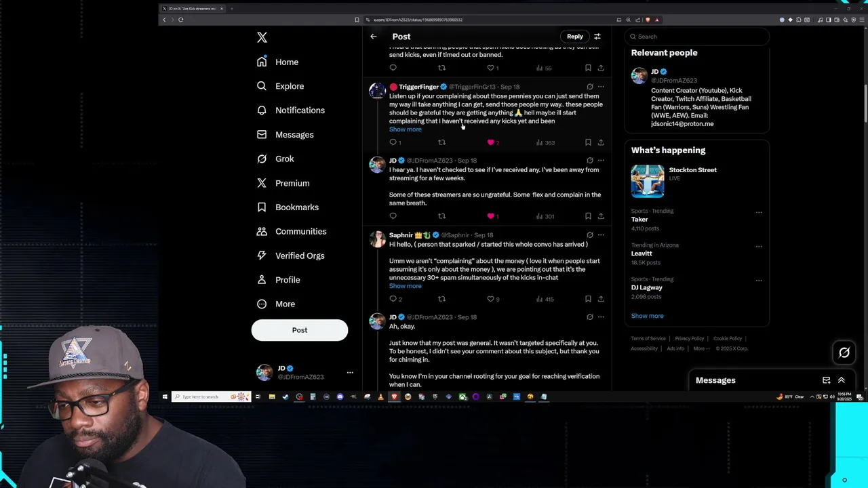Click Show more under What's happening
The width and height of the screenshot is (868, 488).
pyautogui.click(x=648, y=316)
